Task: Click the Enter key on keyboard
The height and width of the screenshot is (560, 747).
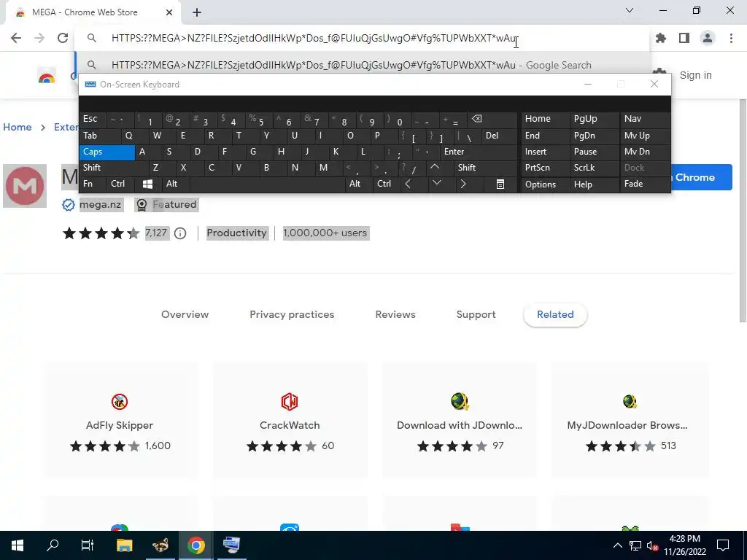Action: click(x=479, y=152)
